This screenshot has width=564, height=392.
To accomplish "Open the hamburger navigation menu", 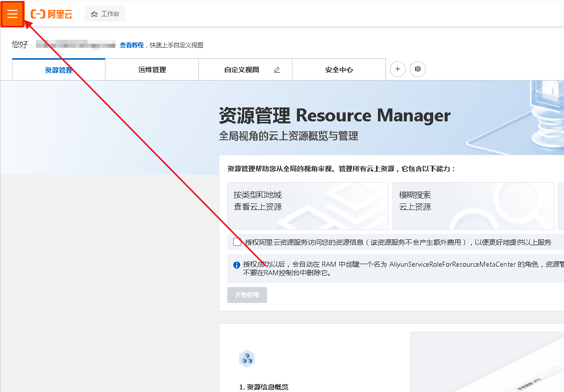I will [x=12, y=14].
